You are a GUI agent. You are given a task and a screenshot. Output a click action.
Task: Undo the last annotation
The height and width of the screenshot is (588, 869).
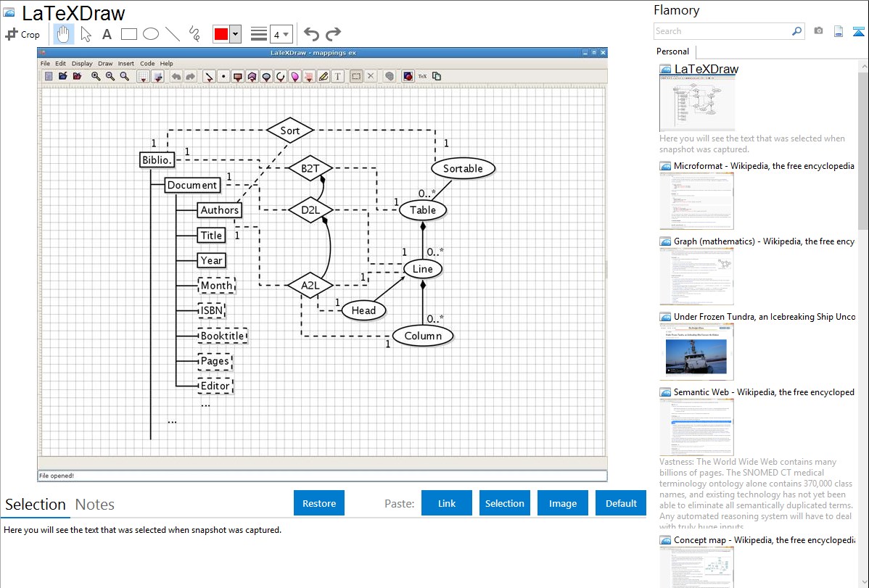tap(311, 34)
